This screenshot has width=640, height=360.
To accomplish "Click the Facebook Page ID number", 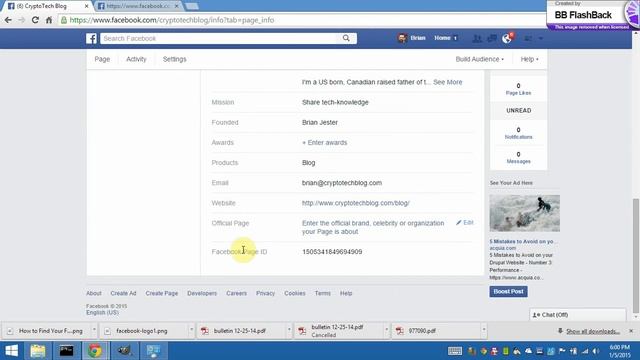I will point(332,252).
